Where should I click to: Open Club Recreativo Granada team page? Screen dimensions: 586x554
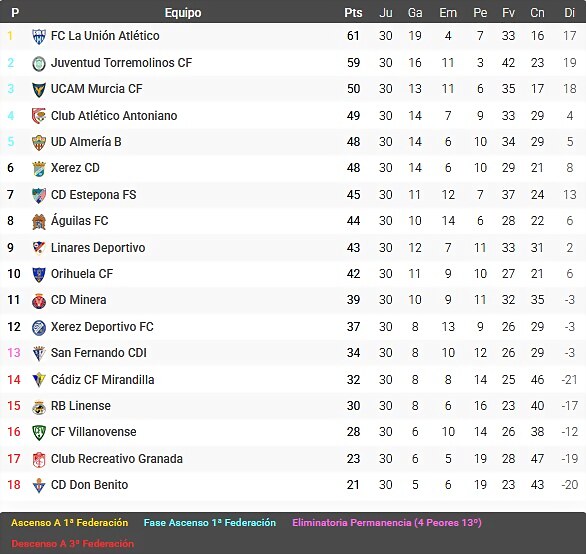pos(117,459)
